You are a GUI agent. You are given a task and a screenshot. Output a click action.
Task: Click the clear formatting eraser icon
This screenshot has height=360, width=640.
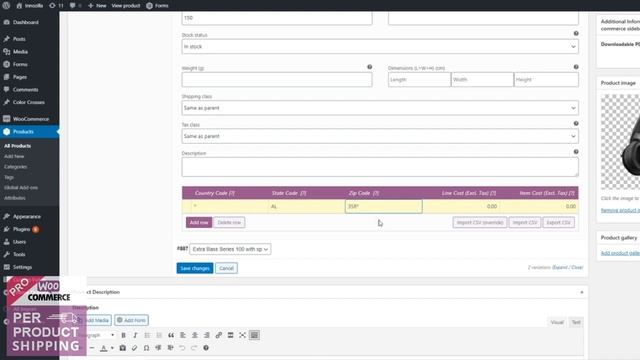coord(134,348)
